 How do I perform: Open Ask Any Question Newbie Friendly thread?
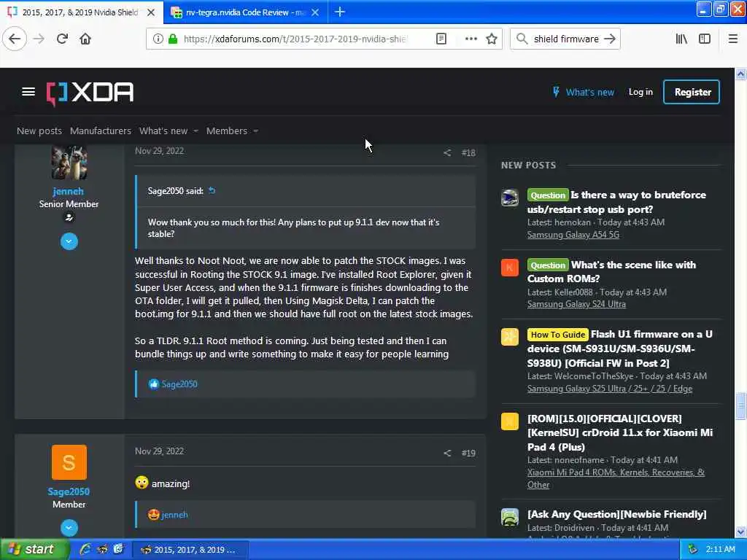tap(617, 514)
